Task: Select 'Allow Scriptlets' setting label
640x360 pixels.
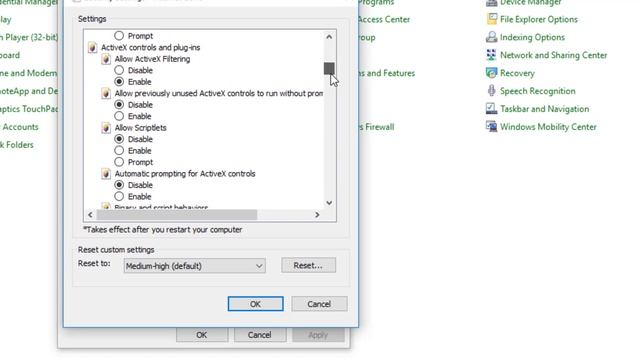Action: pyautogui.click(x=140, y=128)
